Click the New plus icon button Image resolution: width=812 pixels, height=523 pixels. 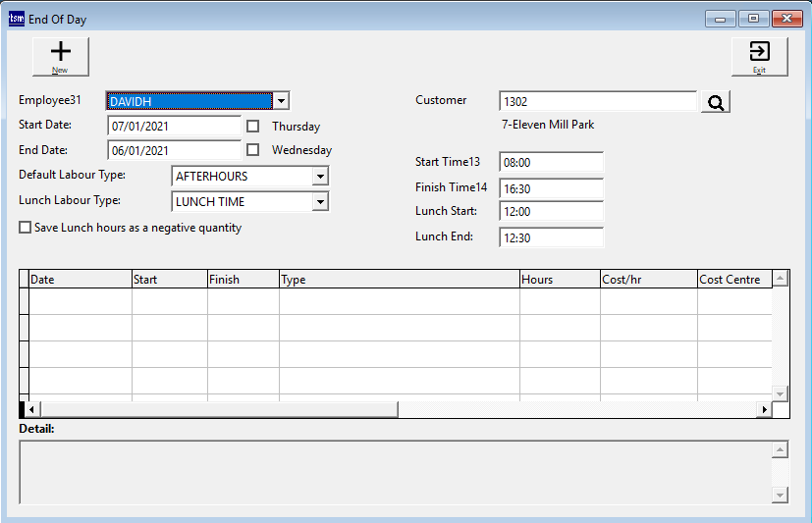pos(60,56)
